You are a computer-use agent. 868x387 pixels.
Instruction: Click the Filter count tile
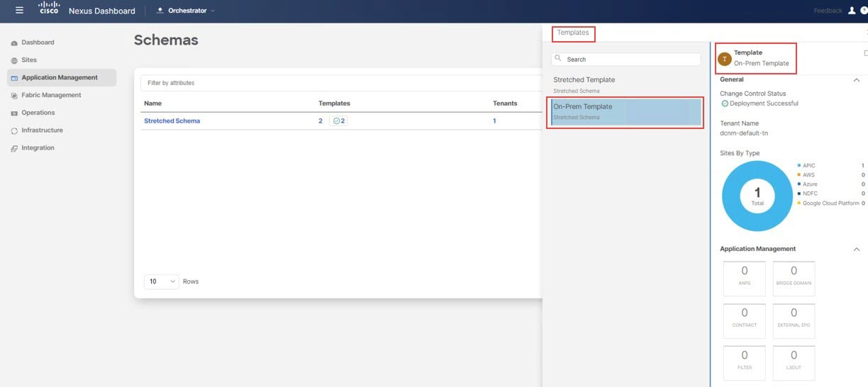(745, 363)
